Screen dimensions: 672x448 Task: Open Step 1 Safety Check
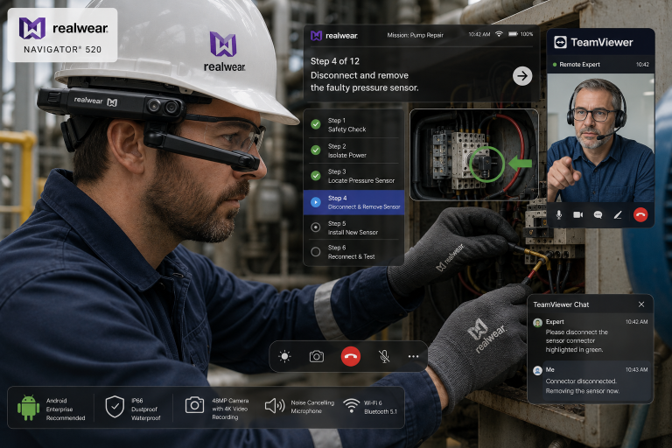pyautogui.click(x=354, y=125)
